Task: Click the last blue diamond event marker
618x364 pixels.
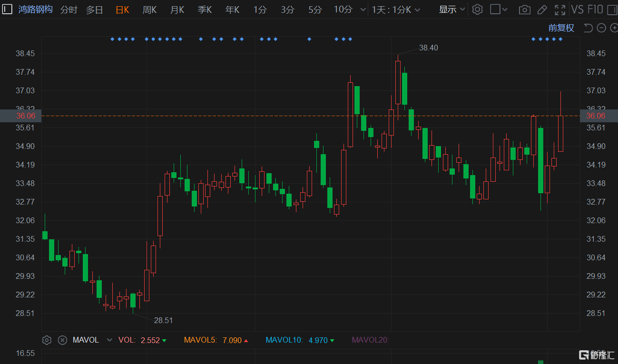Action: coord(560,39)
